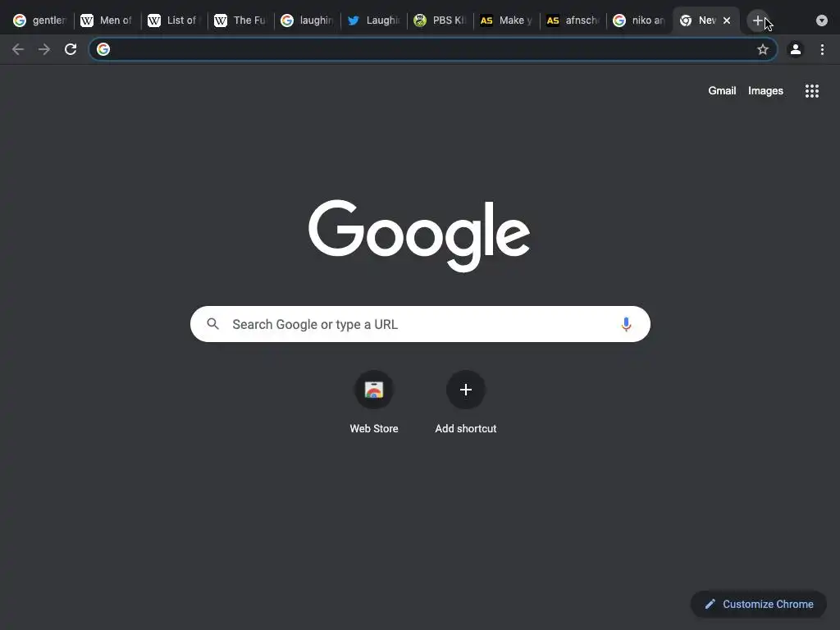The image size is (840, 630).
Task: Close the New Tab tab
Action: pos(727,21)
